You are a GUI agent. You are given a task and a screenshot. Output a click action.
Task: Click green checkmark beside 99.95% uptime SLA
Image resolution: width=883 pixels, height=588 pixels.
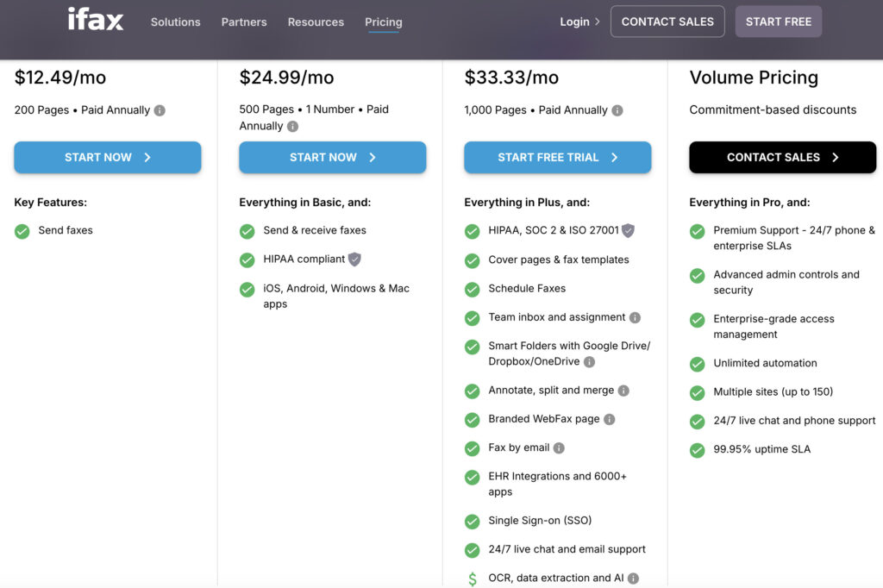click(x=697, y=450)
